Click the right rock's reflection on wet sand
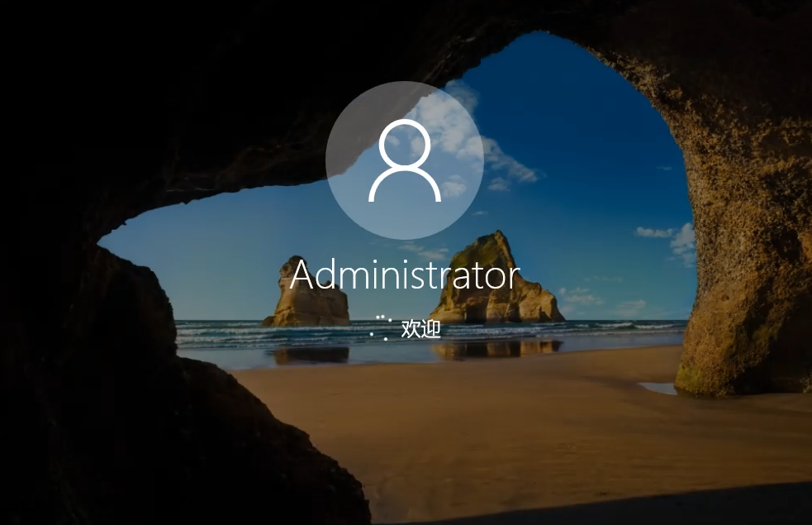This screenshot has width=812, height=525. pyautogui.click(x=496, y=350)
